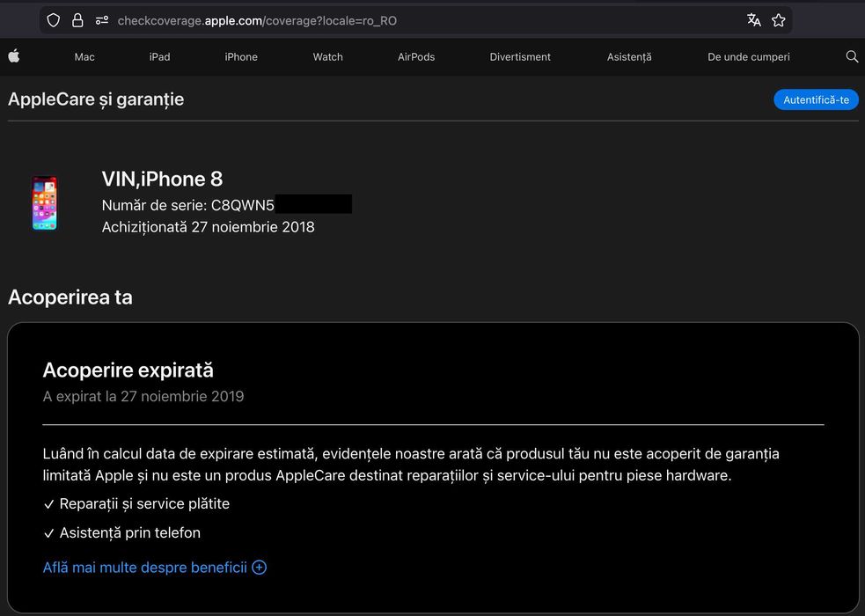Click the padlock site security icon

77,20
